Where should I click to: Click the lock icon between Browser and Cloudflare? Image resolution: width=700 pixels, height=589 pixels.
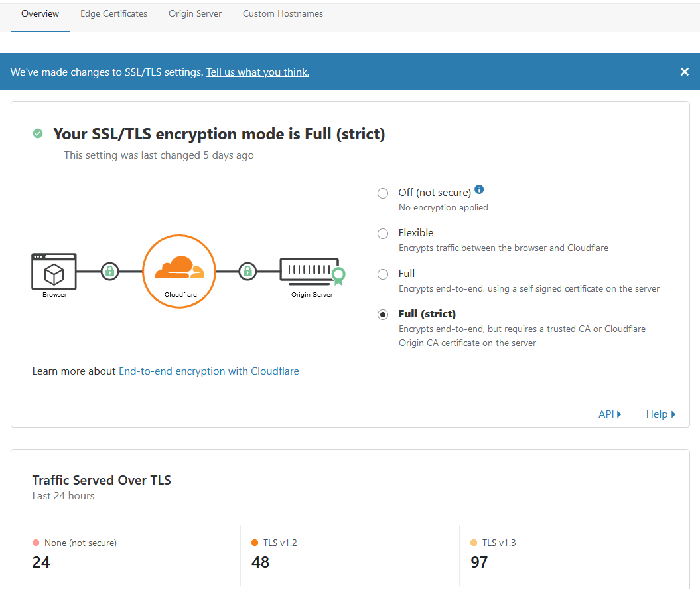point(110,271)
